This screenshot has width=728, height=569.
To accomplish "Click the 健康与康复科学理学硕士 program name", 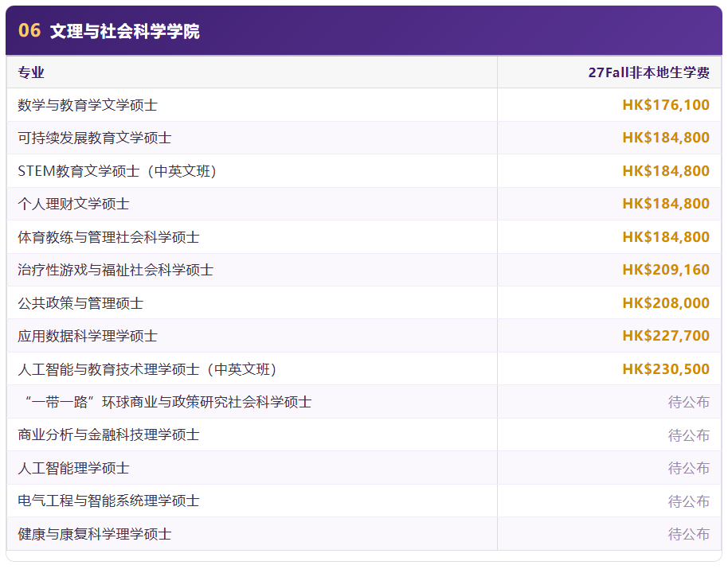I will [95, 534].
